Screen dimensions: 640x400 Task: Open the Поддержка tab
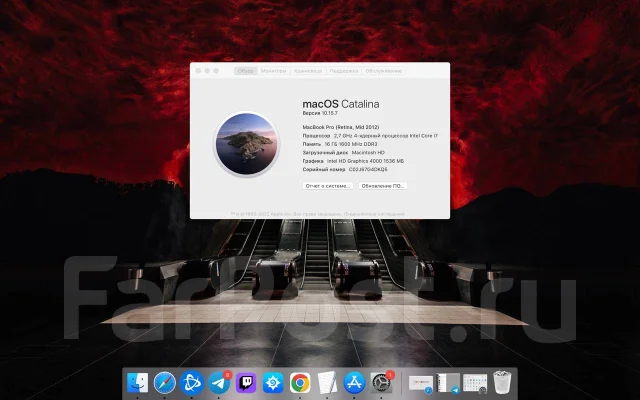pyautogui.click(x=344, y=71)
